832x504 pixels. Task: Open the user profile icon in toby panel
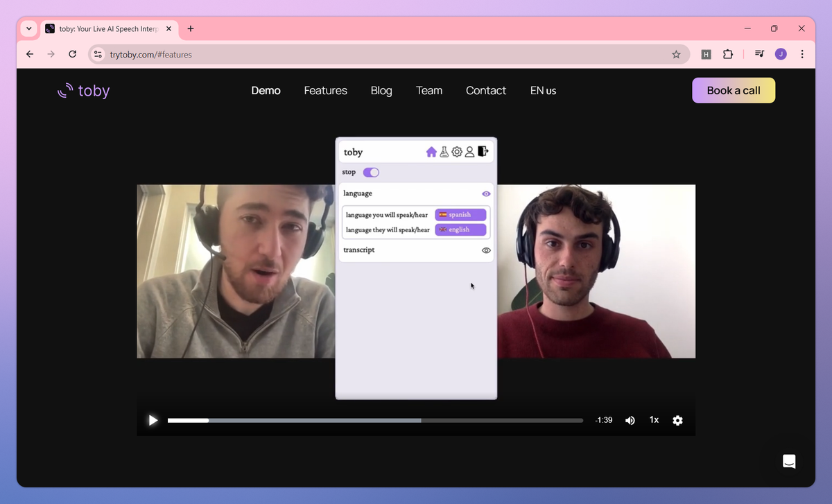[469, 152]
